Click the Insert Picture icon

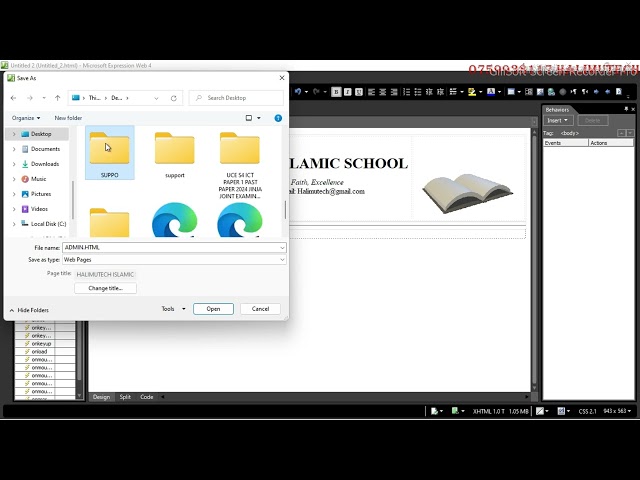click(540, 92)
